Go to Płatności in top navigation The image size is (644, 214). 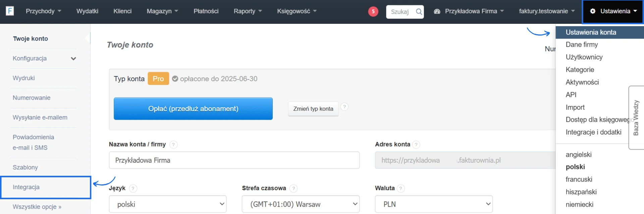206,11
